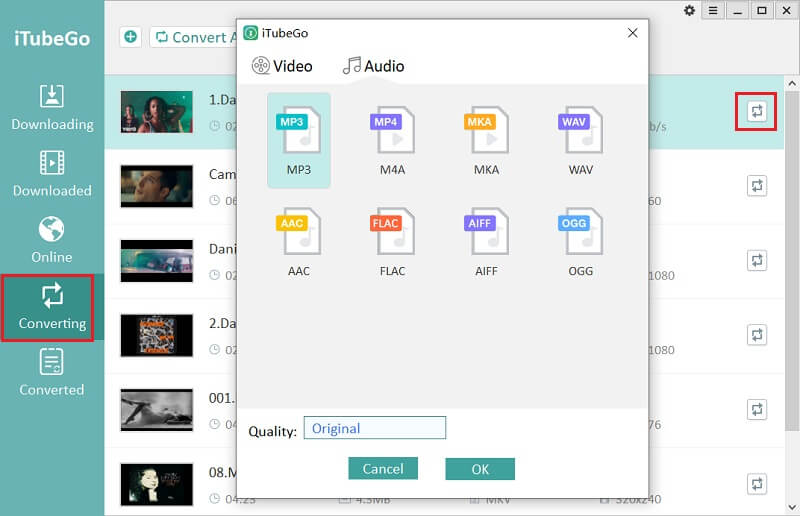800x516 pixels.
Task: Click the Convert All button
Action: 194,37
